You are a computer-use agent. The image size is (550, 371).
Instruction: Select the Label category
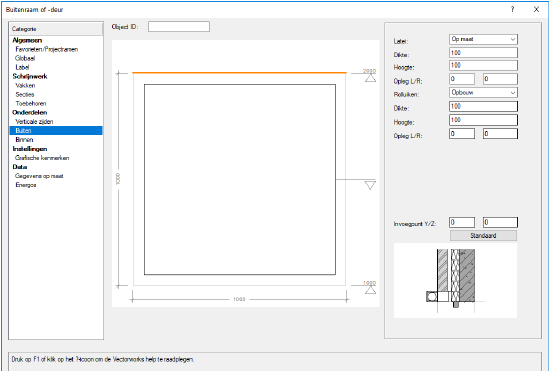[x=22, y=67]
